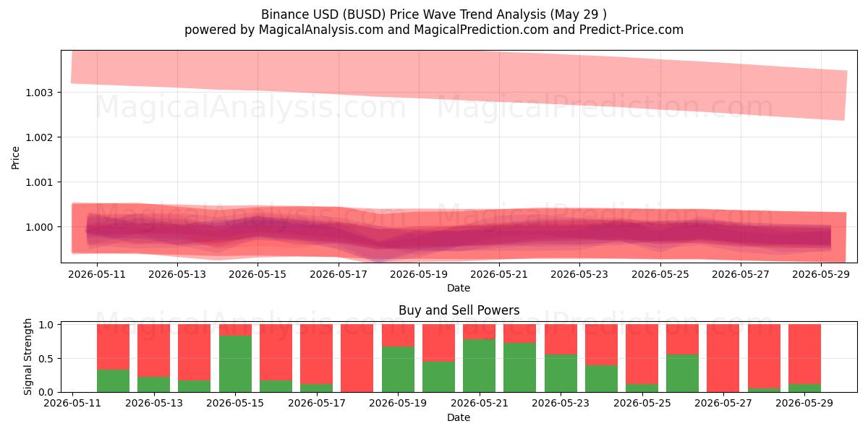The image size is (868, 434).
Task: Click 2026-05-27 on the price chart axis
Action: tap(741, 274)
